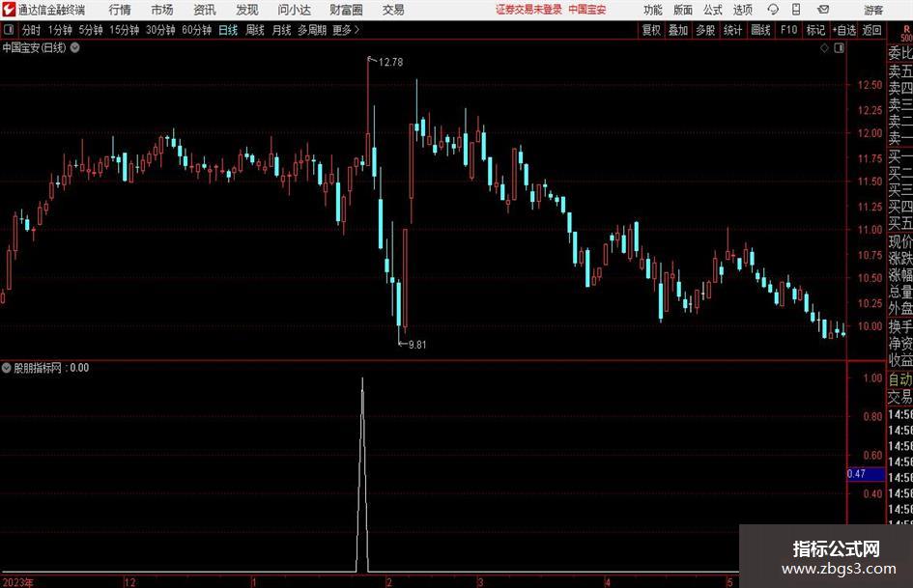The height and width of the screenshot is (588, 913).
Task: Open the envelope messages icon
Action: 823,10
